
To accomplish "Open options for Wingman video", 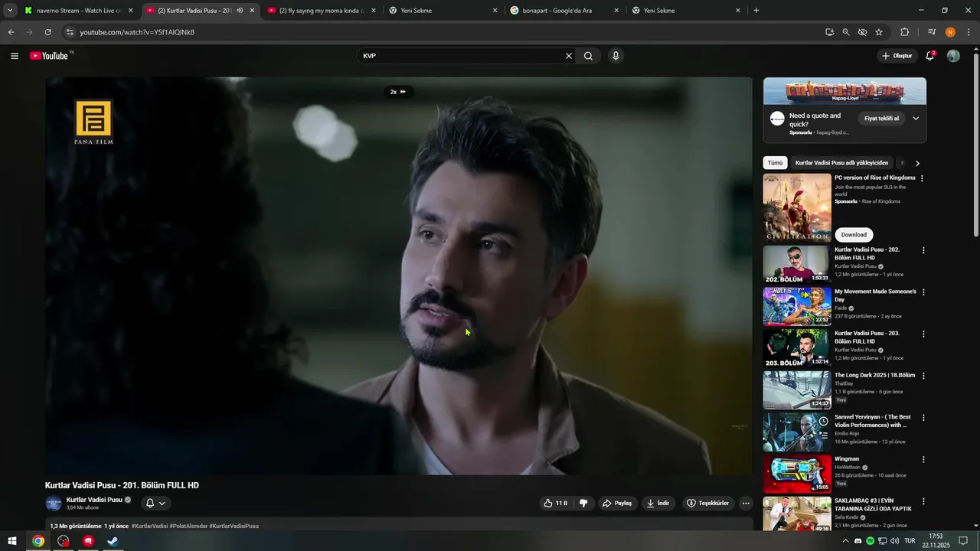I will [923, 460].
